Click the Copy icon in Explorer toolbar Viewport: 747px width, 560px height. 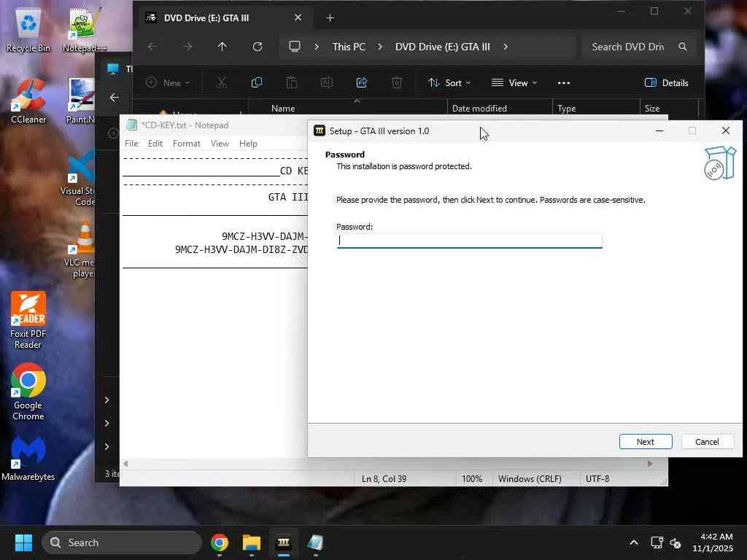coord(257,82)
